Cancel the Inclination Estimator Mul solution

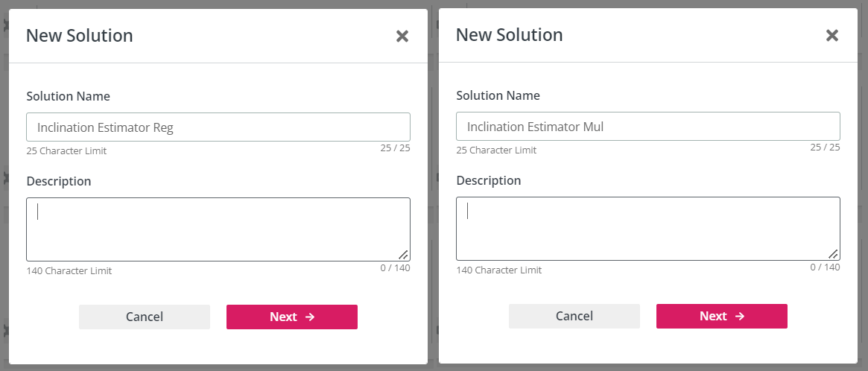574,316
